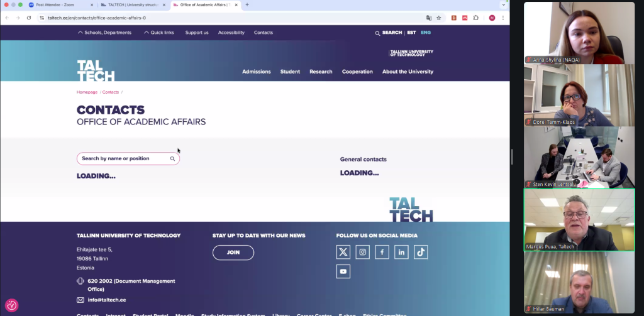Open TalTech's YouTube channel icon

pos(343,271)
